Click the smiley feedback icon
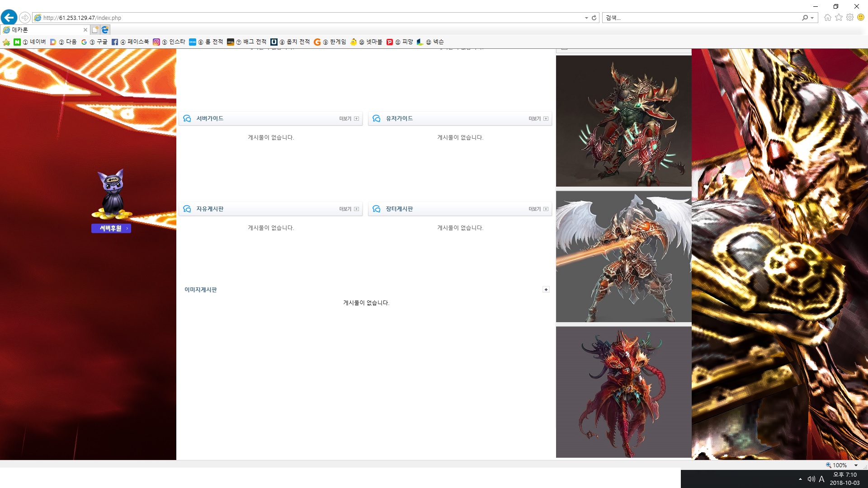The image size is (868, 488). 861,18
